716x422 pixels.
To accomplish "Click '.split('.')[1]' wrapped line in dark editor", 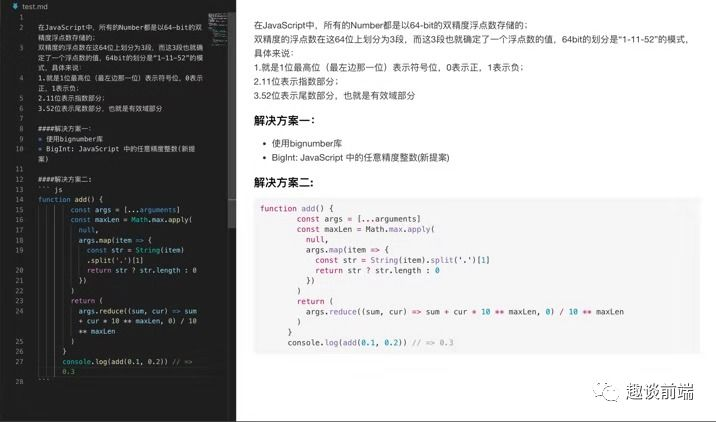I will click(x=115, y=260).
